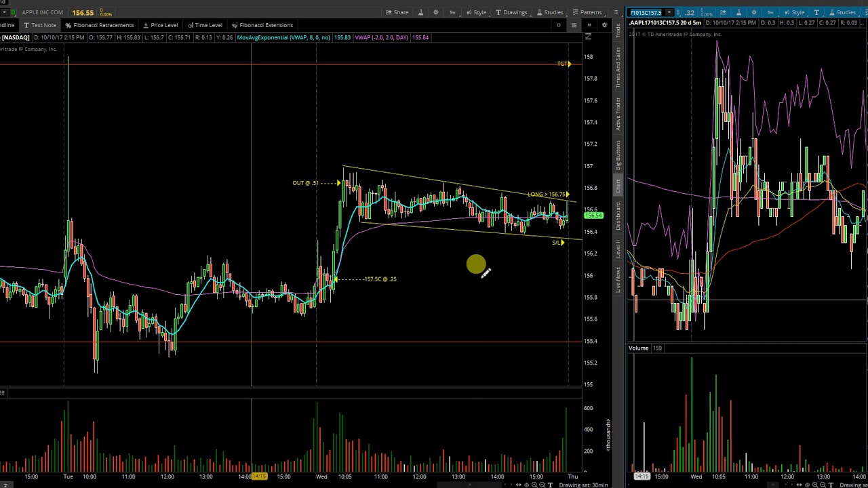Click the Trendline tool at toolbar edge
The image size is (868, 488).
pyautogui.click(x=8, y=25)
